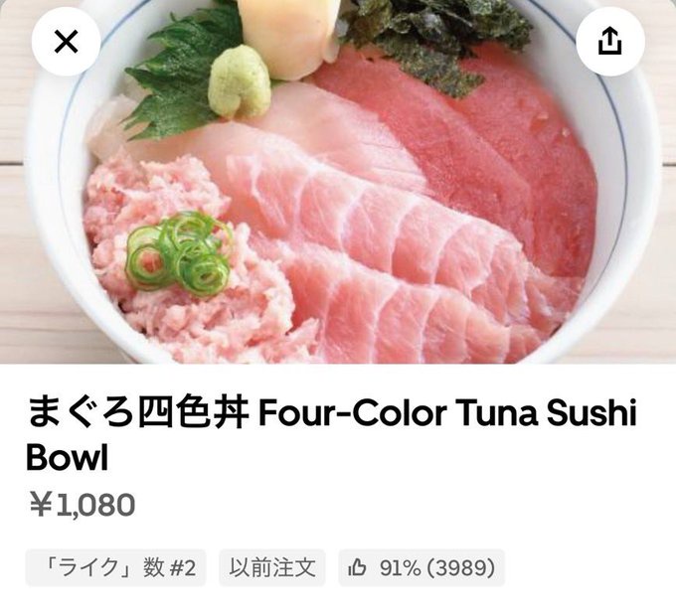Tap the share icon at top right
The height and width of the screenshot is (616, 676).
(610, 42)
